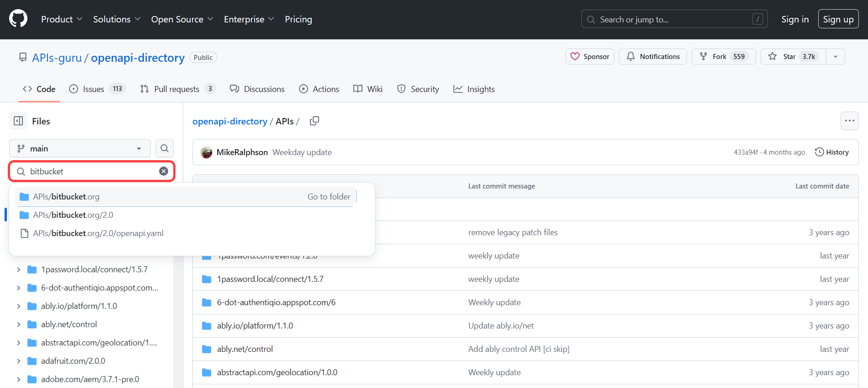Screen dimensions: 868x388
Task: Click the openapi-directory breadcrumb link
Action: pos(230,121)
